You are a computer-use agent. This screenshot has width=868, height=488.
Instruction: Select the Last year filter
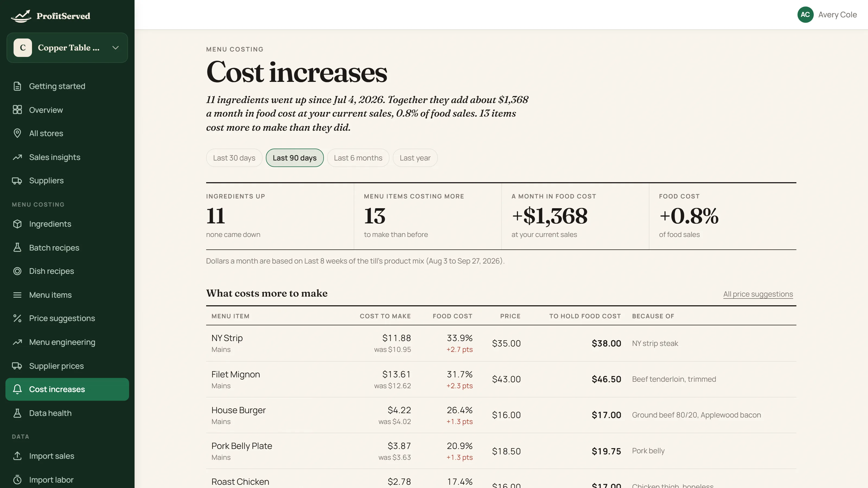415,158
